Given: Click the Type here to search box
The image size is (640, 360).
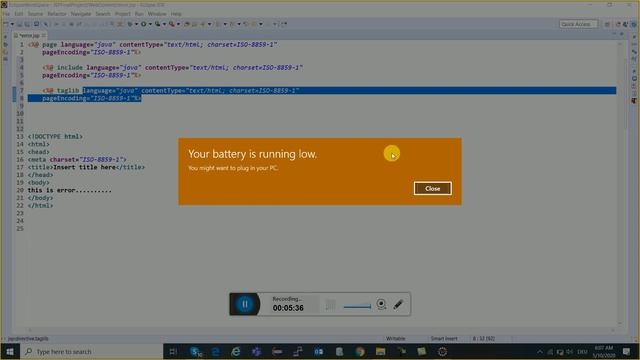Looking at the screenshot, I should [x=92, y=351].
